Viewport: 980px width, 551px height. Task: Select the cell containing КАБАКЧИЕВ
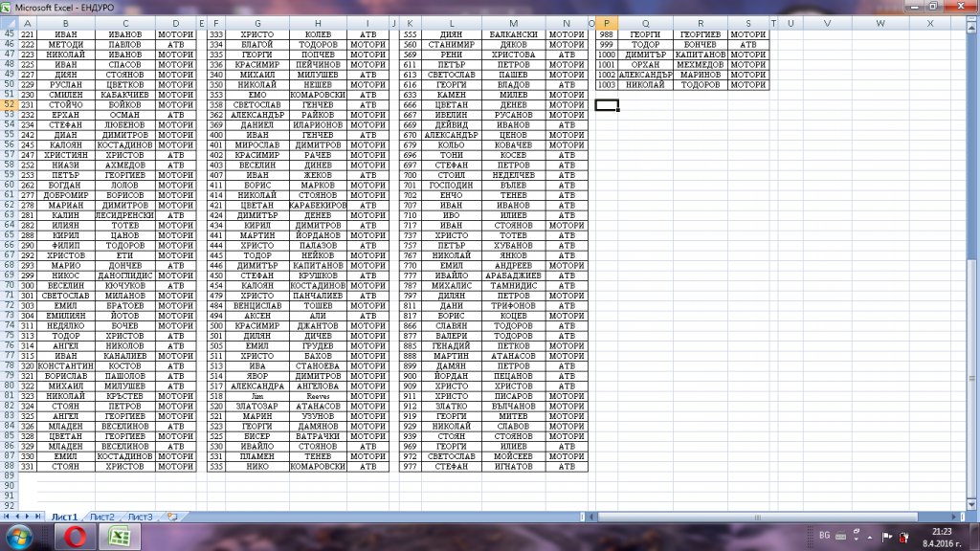125,95
